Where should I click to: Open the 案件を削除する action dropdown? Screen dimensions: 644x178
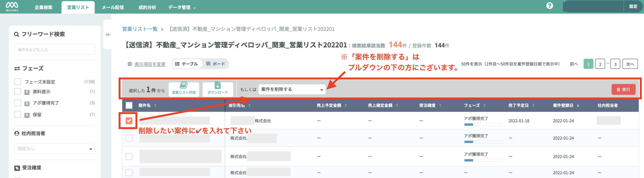tap(292, 90)
